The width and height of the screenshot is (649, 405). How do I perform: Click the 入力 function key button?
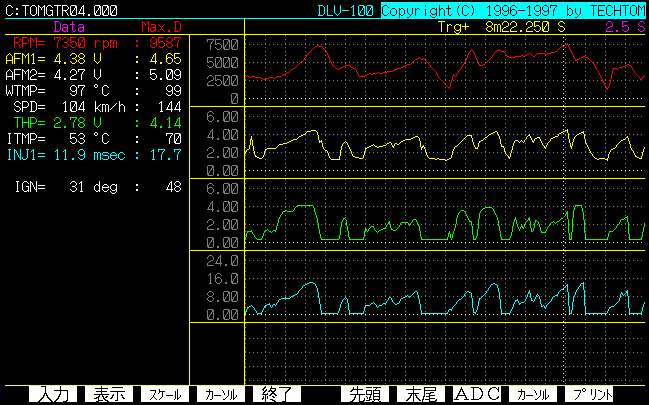tap(53, 394)
